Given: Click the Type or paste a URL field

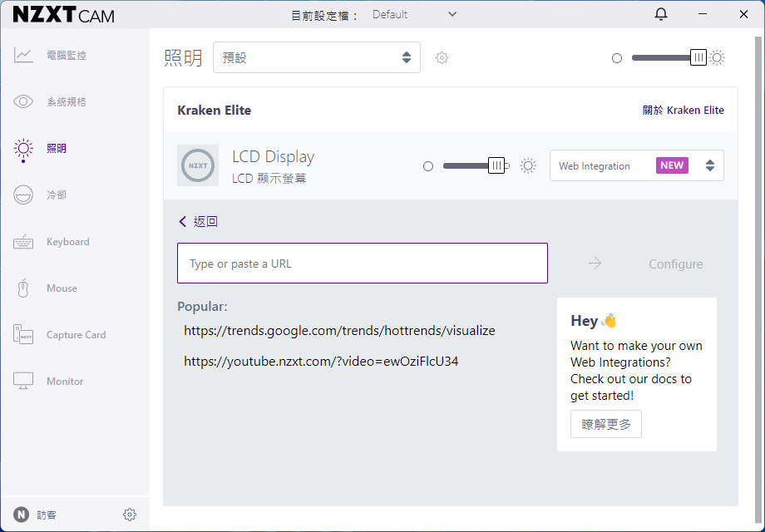Looking at the screenshot, I should 363,264.
